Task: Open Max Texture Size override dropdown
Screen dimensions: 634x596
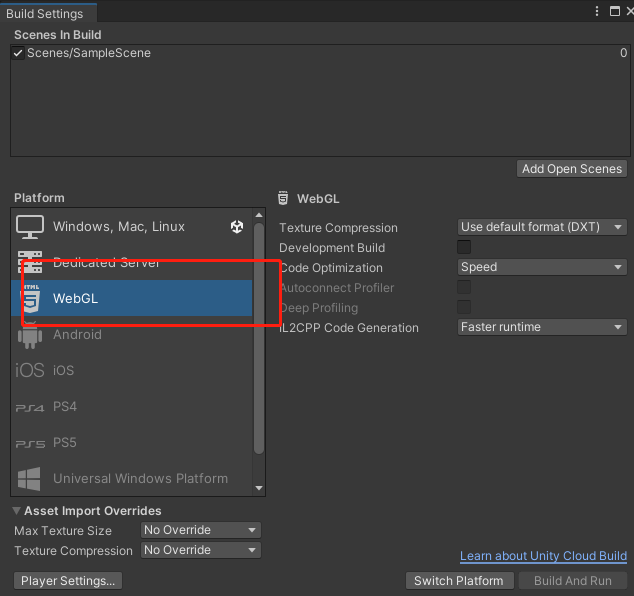Action: 201,530
